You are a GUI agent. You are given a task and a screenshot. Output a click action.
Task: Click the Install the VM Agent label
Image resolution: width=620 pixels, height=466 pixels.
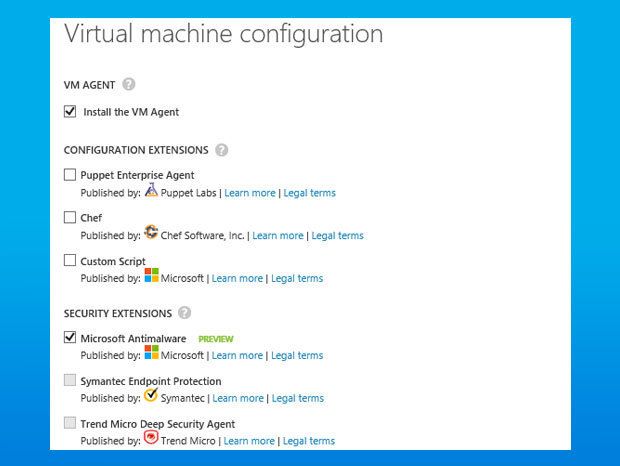coord(131,112)
